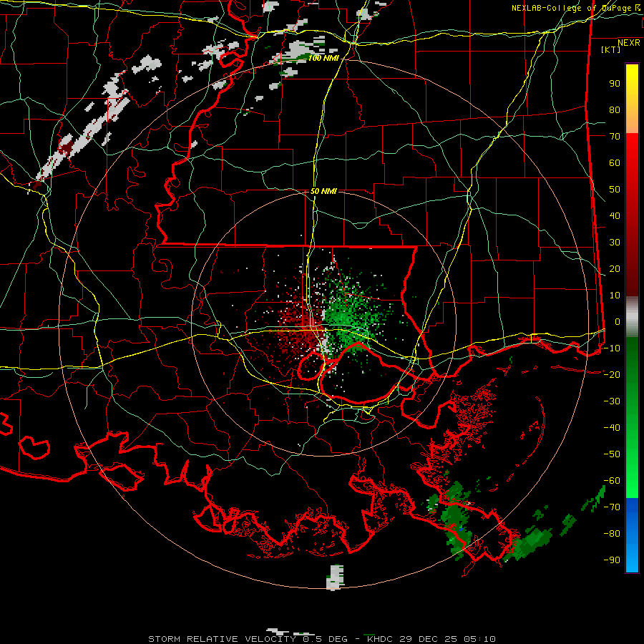
Task: Click the positive 20 knot scale value
Action: coord(615,269)
